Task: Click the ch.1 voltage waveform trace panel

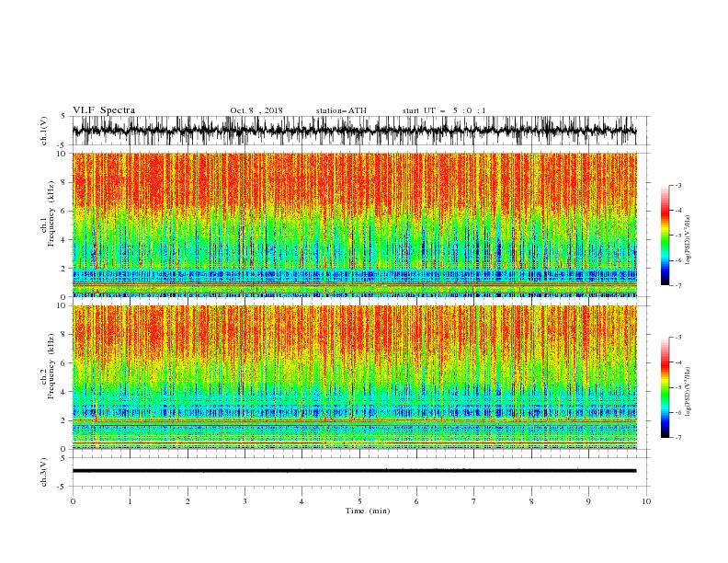Action: pos(361,131)
